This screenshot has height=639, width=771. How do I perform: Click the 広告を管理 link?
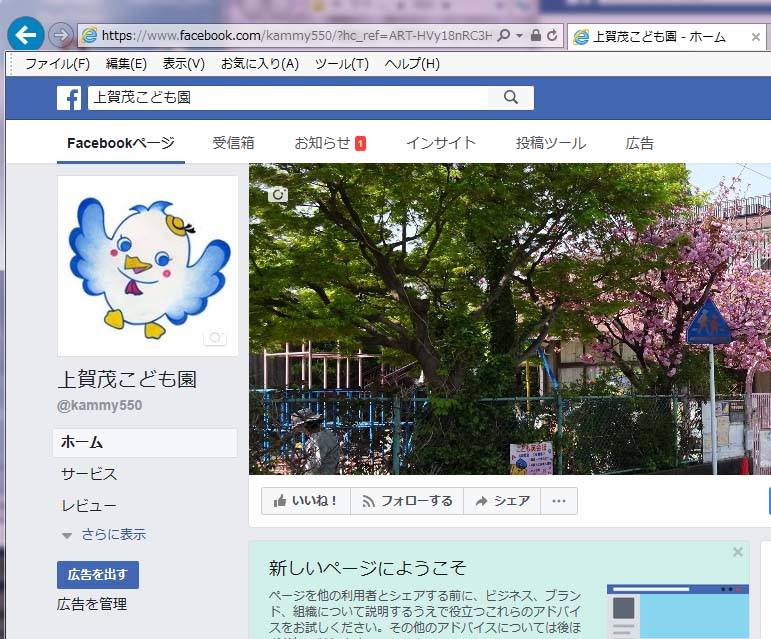92,605
